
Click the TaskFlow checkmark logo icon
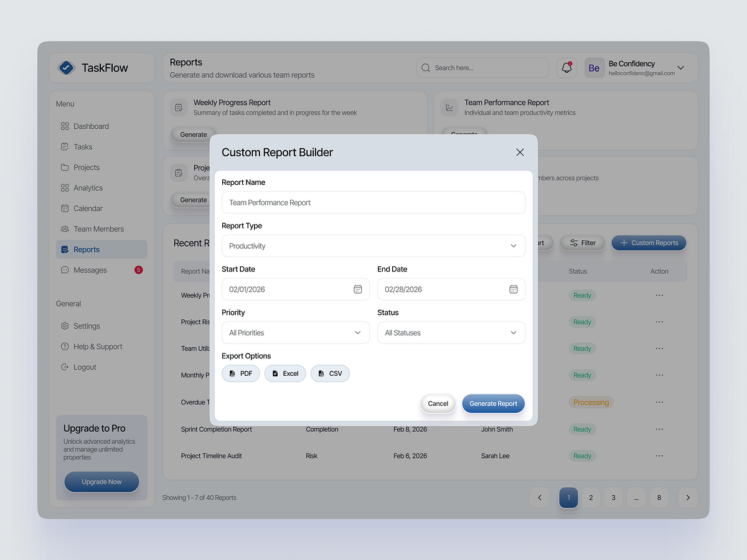(x=65, y=67)
